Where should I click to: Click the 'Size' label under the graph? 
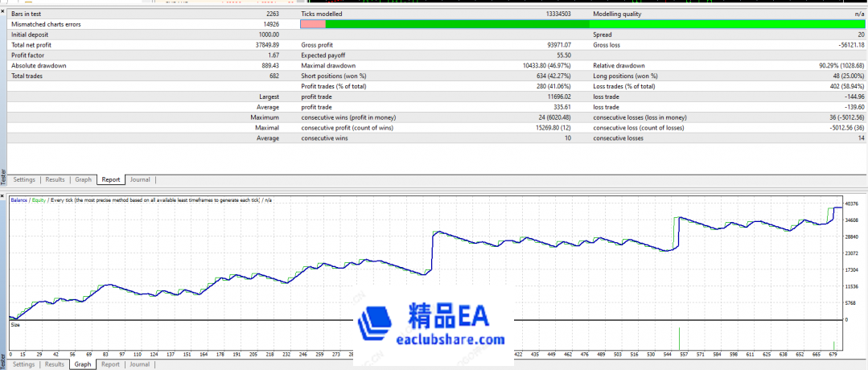pyautogui.click(x=15, y=325)
